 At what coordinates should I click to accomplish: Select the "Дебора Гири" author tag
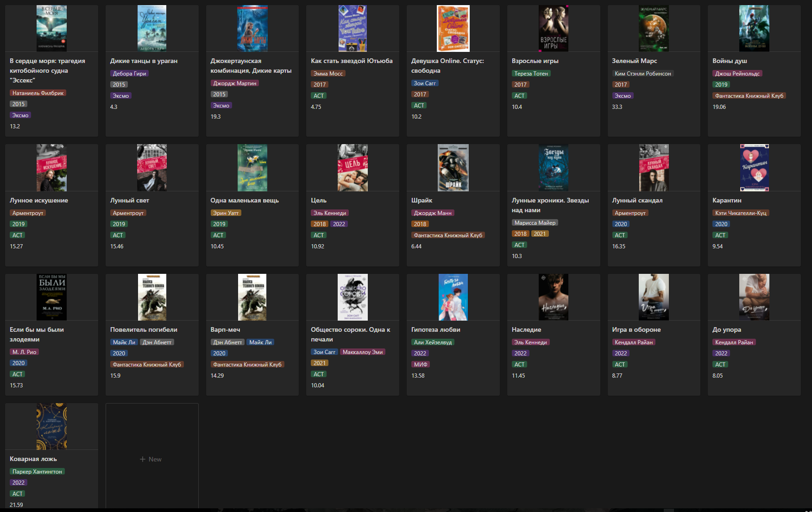129,74
